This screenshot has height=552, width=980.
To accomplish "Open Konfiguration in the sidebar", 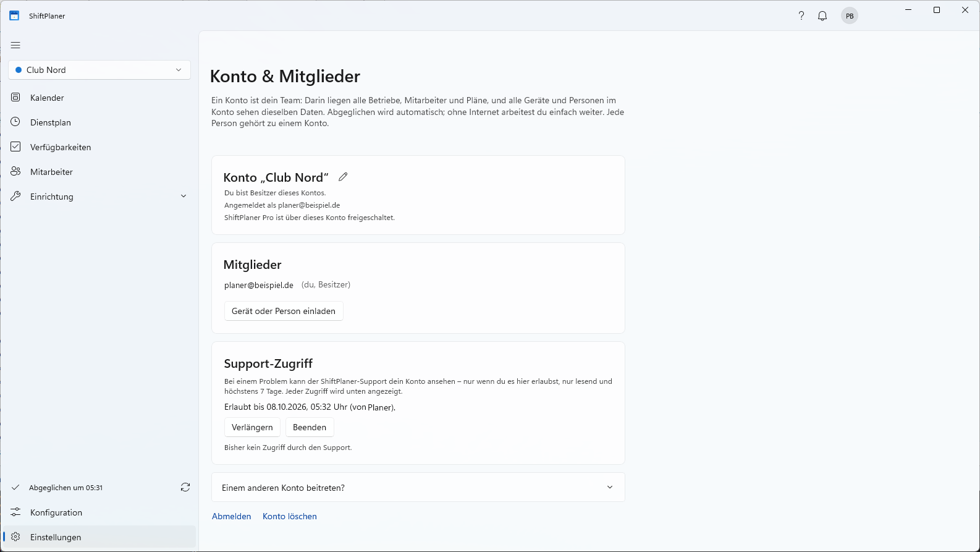I will click(99, 512).
